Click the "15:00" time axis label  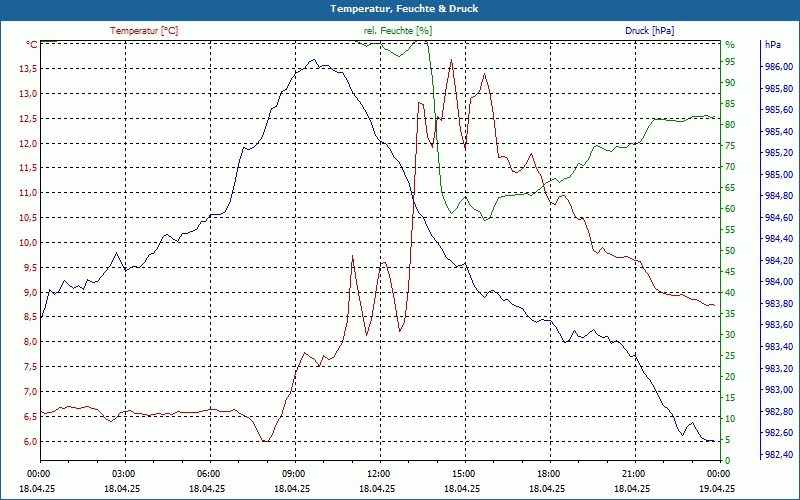click(x=463, y=473)
